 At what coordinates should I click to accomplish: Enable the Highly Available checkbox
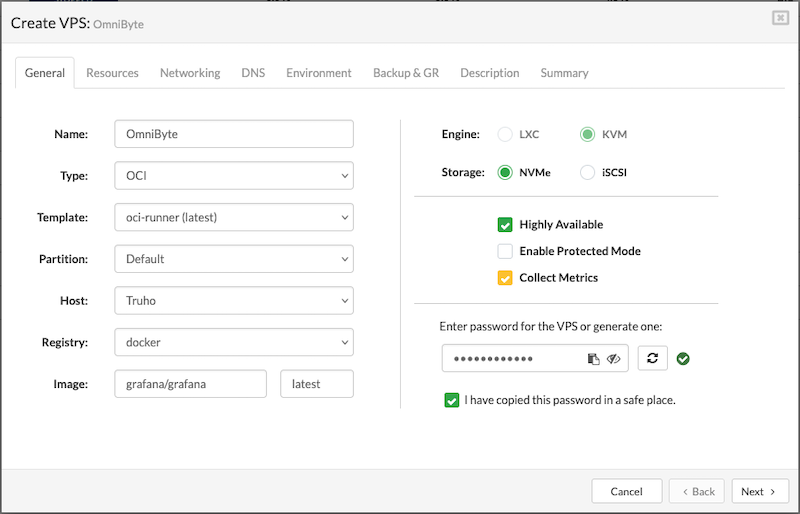[505, 225]
